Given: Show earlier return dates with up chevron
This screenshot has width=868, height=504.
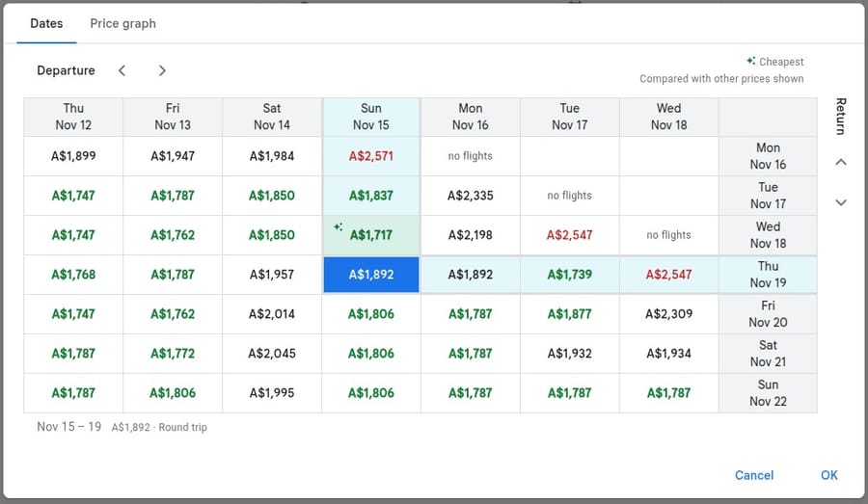Looking at the screenshot, I should (x=840, y=162).
